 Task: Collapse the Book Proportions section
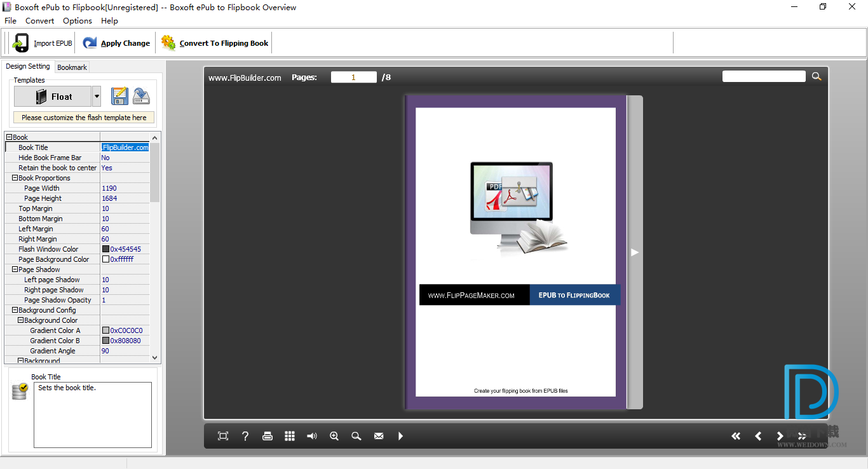click(x=15, y=178)
